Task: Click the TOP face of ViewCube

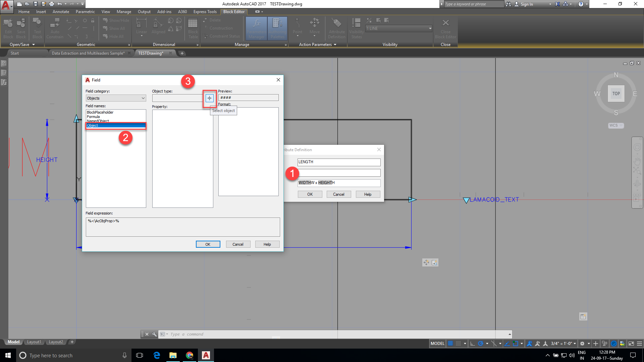Action: pos(616,94)
